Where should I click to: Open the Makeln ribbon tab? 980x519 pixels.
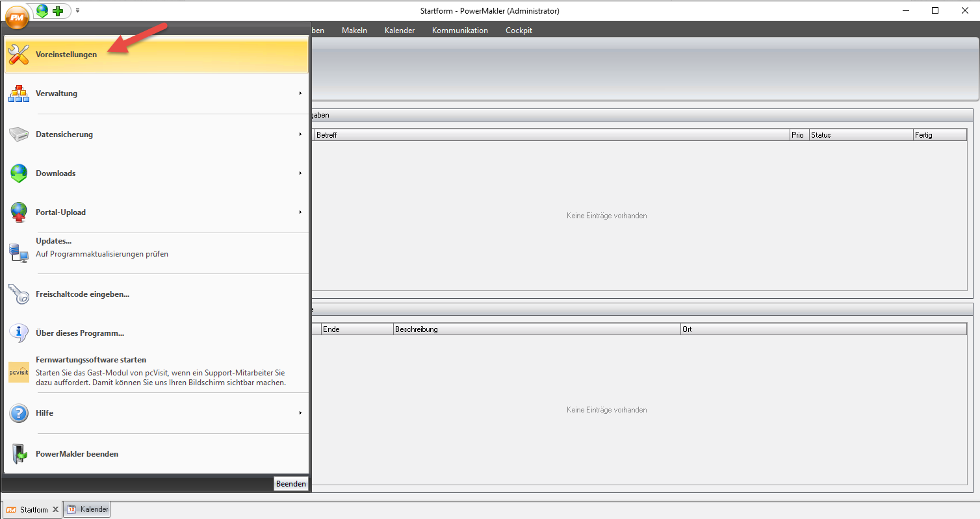click(x=354, y=31)
